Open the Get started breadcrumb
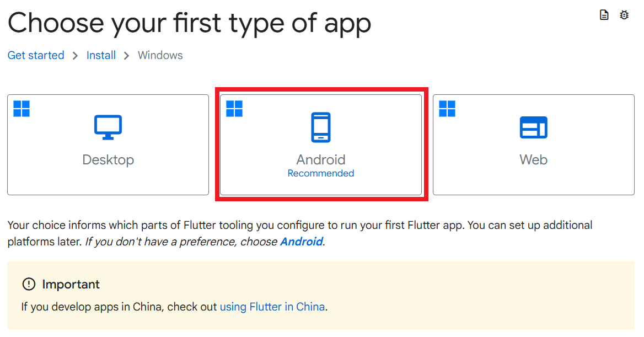Viewport: 644px width, 337px height. pos(35,55)
